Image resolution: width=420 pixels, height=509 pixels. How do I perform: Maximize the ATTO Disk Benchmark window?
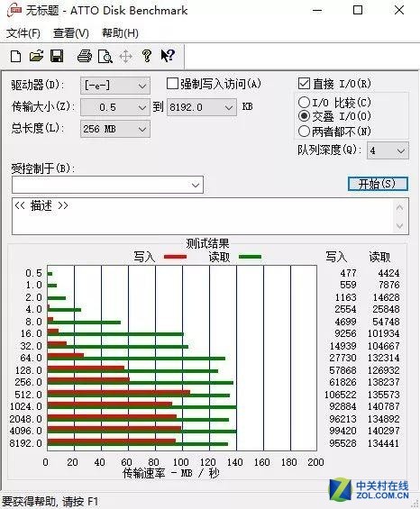pyautogui.click(x=358, y=10)
